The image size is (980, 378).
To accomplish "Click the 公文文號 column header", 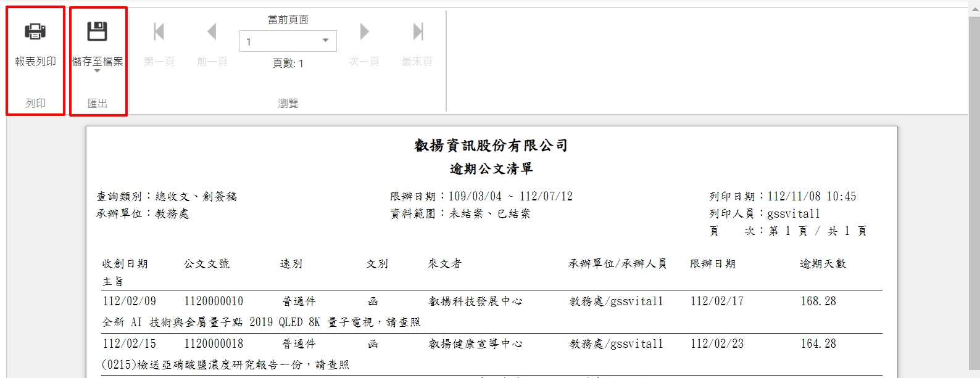I will [207, 263].
